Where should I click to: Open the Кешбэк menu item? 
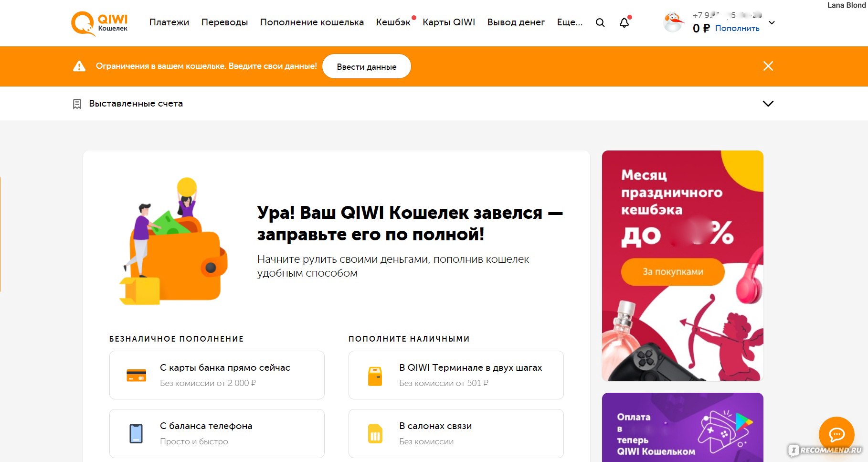[393, 22]
